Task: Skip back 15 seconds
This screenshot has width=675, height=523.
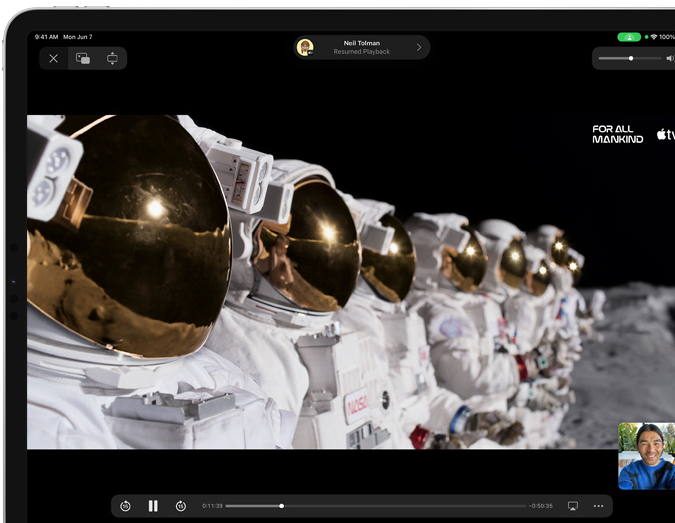Action: click(x=125, y=506)
